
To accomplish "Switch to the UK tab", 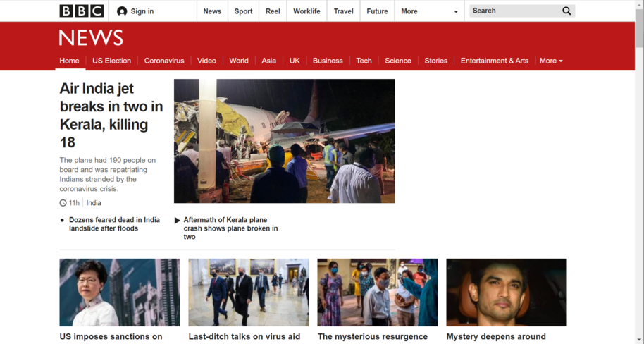I will [295, 61].
